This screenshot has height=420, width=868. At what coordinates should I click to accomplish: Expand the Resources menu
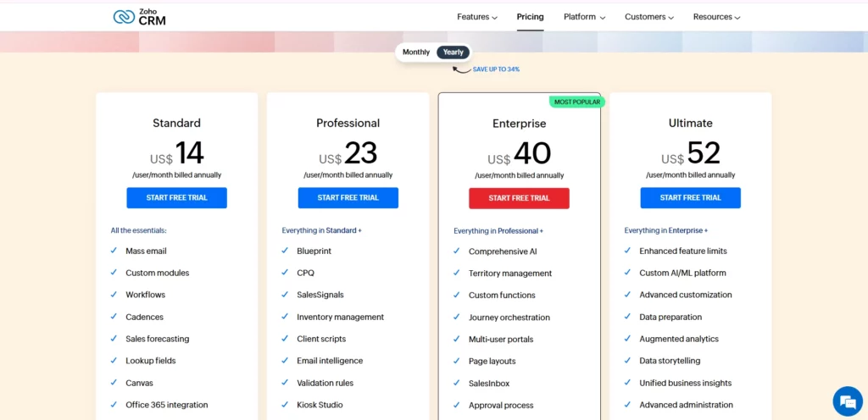point(716,17)
